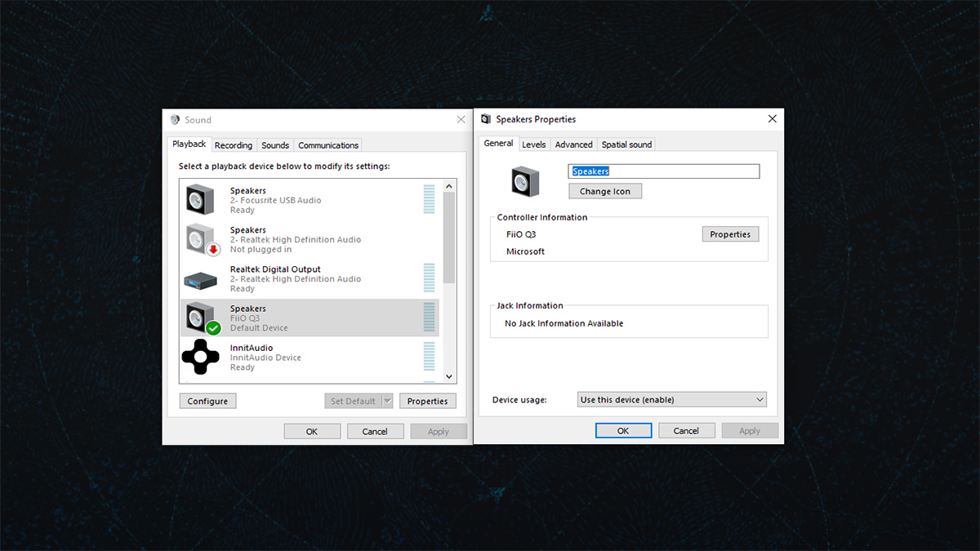Click the Speakers Properties title bar icon
The width and height of the screenshot is (980, 551).
point(486,119)
